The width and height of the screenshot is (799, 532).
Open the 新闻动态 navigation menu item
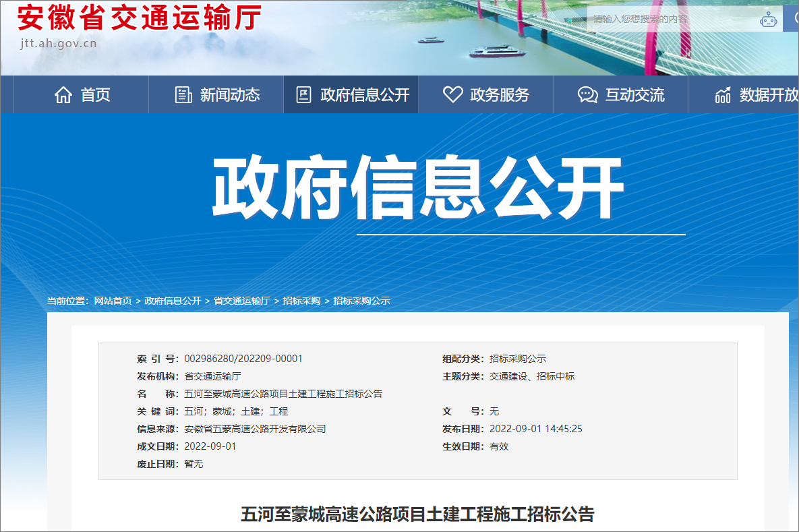(x=230, y=95)
